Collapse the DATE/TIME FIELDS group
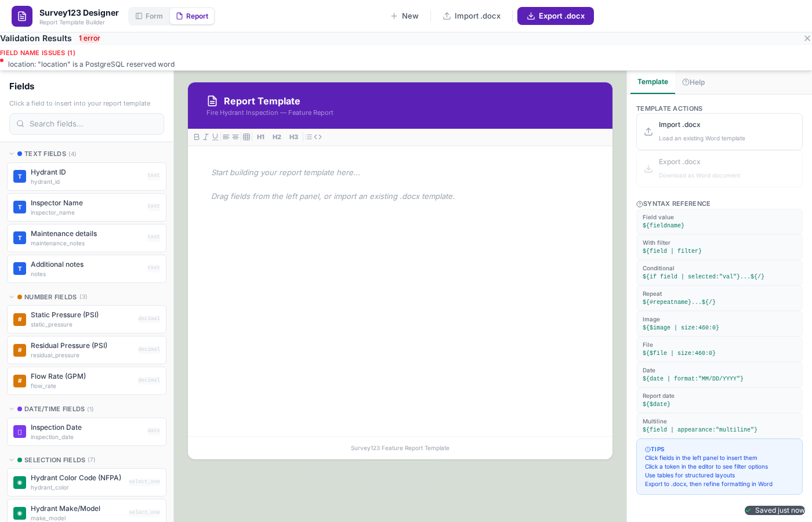812x522 pixels. pos(12,409)
